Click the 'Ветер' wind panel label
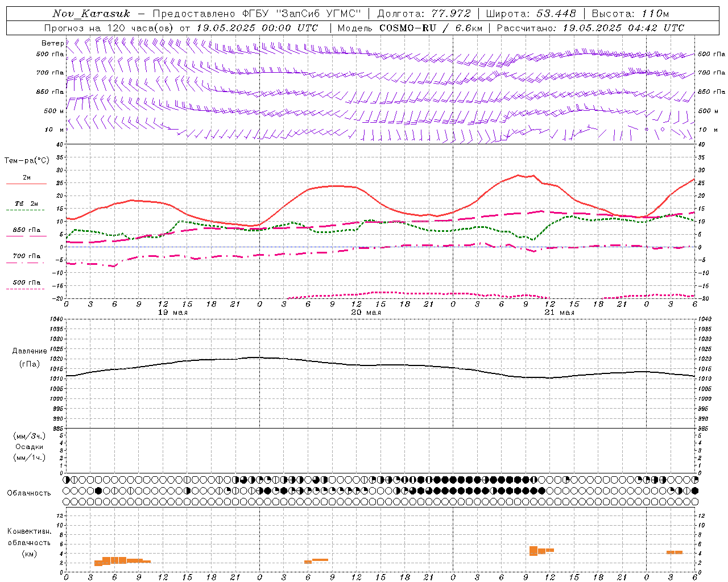The image size is (728, 582). (53, 43)
